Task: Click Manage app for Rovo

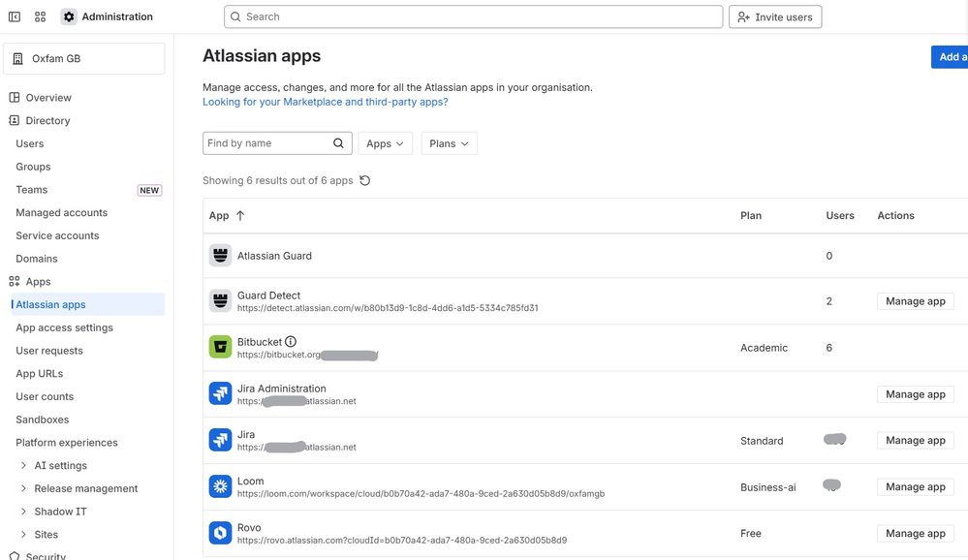Action: click(x=916, y=533)
